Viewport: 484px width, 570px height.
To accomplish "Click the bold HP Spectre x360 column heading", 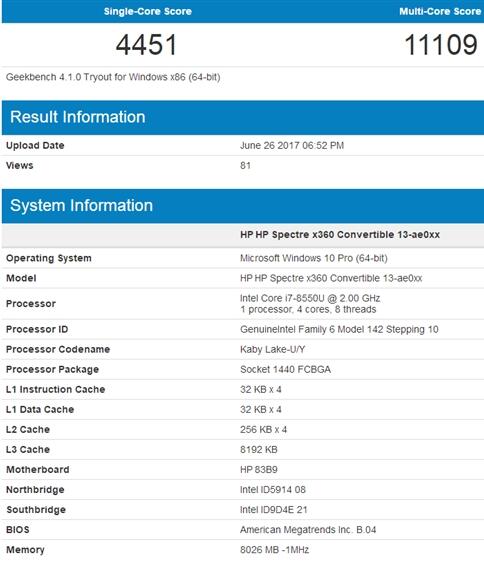I will pyautogui.click(x=340, y=235).
